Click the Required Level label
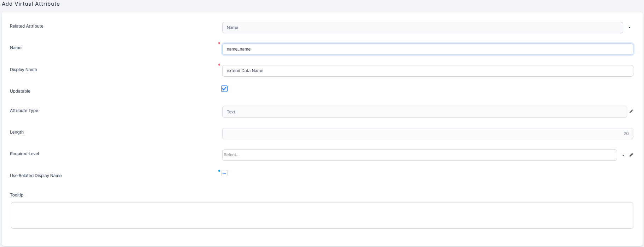Viewport: 644px width, 247px height. [x=24, y=154]
